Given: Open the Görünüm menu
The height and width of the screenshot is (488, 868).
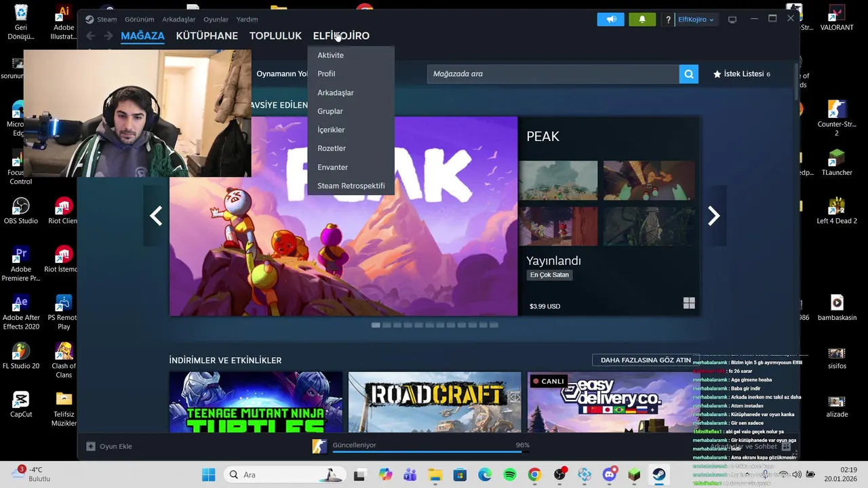Looking at the screenshot, I should [x=139, y=20].
